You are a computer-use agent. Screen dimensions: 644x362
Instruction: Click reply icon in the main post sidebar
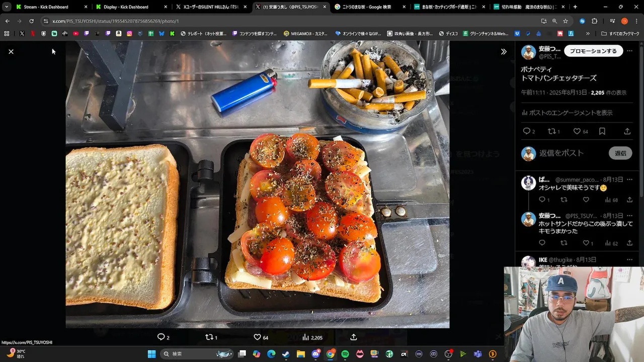(x=527, y=131)
